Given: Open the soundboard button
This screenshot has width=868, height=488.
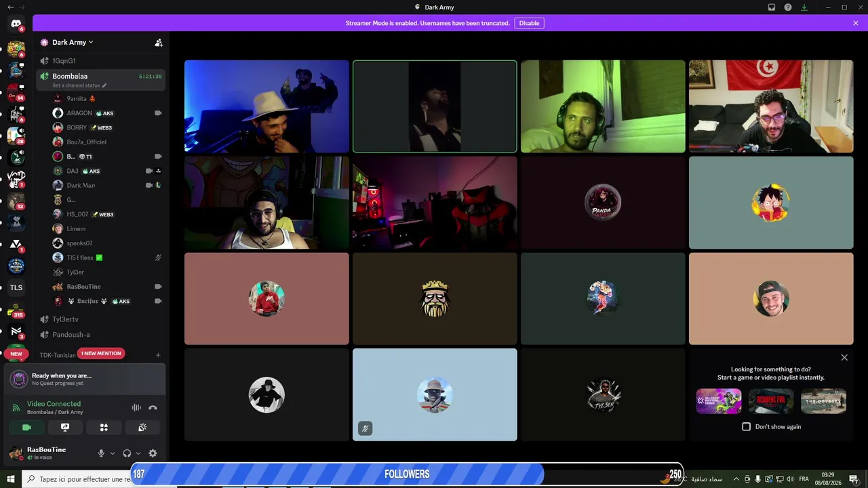Looking at the screenshot, I should 142,428.
